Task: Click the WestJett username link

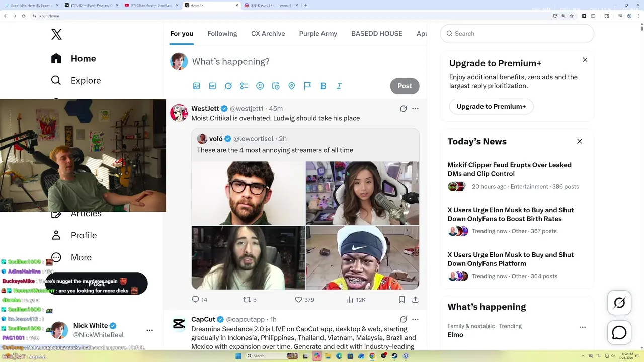Action: pos(205,108)
